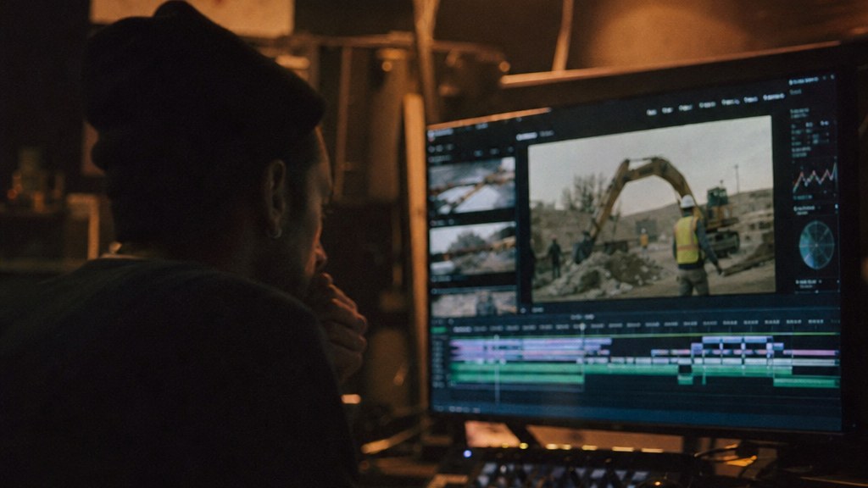Click the playhead marker on the timeline ruler
Screen dimensions: 868x488
pos(582,326)
